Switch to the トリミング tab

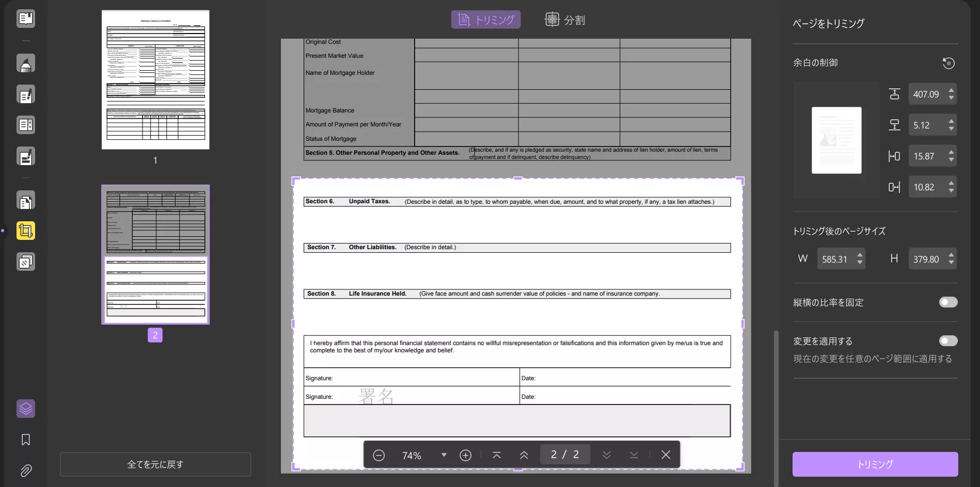point(486,20)
